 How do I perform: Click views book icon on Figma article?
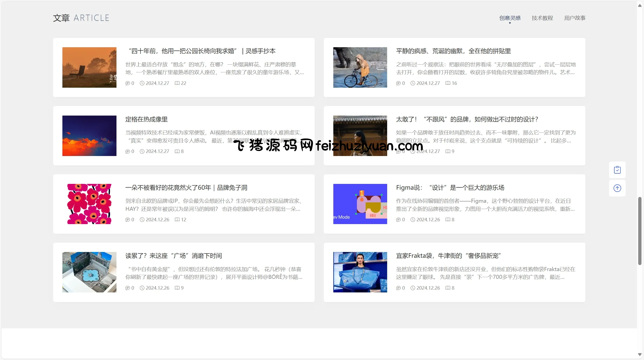click(448, 220)
